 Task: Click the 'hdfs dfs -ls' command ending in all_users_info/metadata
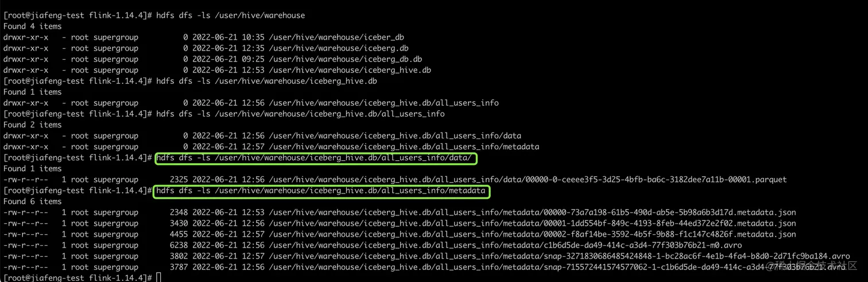coord(320,191)
